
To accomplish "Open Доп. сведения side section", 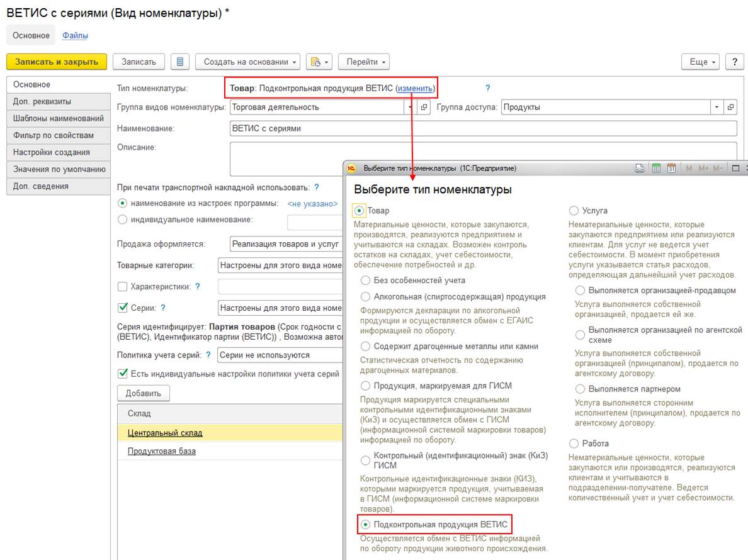I will 58,186.
